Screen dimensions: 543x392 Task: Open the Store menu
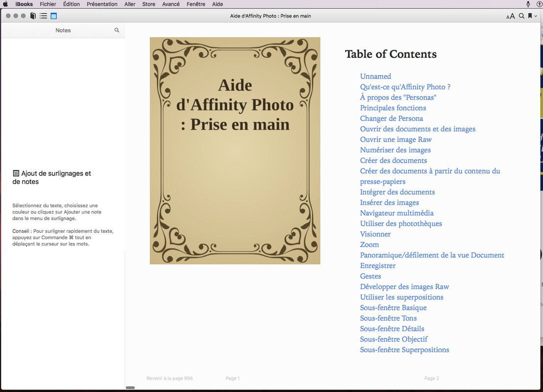(148, 4)
